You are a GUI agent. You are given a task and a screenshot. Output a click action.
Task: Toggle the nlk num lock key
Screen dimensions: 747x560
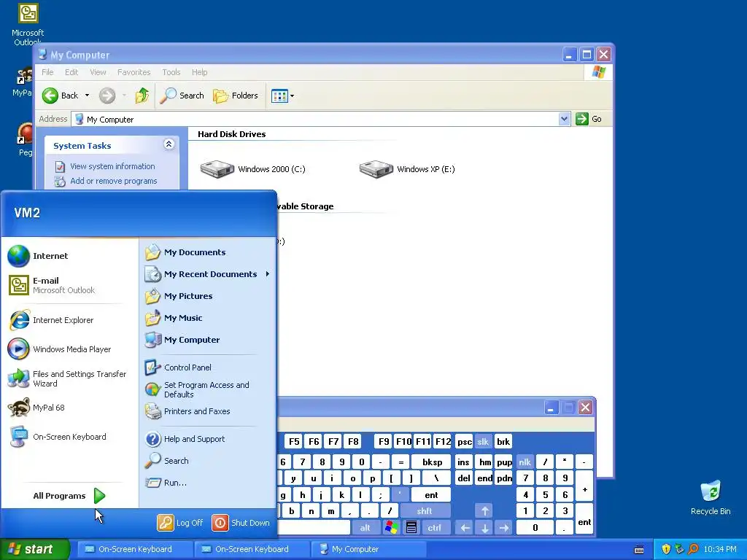coord(525,462)
